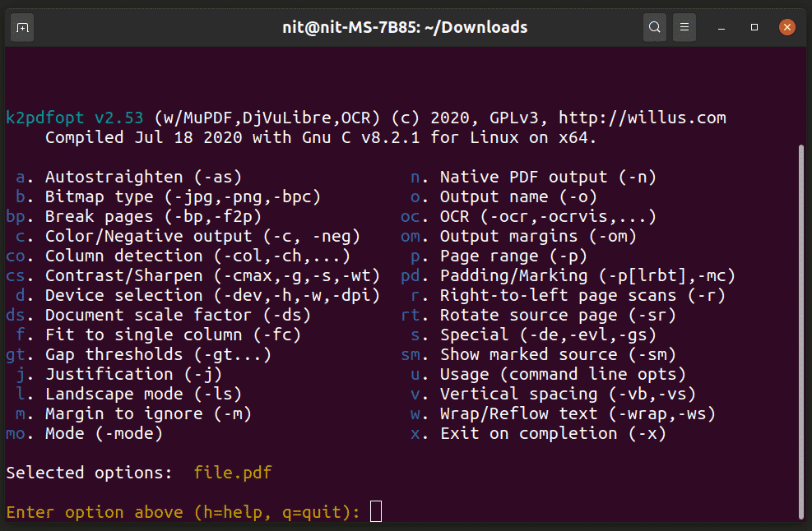Click the Exit on completion (-x) entry
Screen dimensions: 812x531
coord(553,433)
